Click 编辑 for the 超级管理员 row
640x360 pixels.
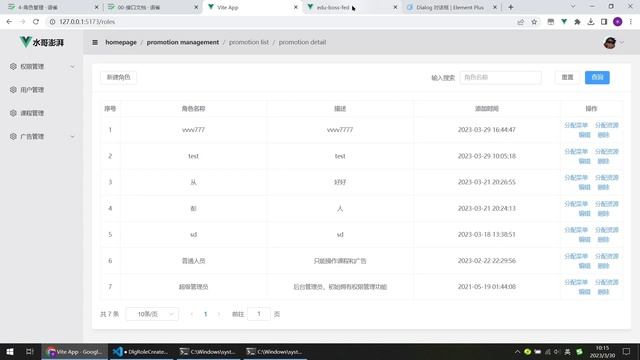click(584, 292)
